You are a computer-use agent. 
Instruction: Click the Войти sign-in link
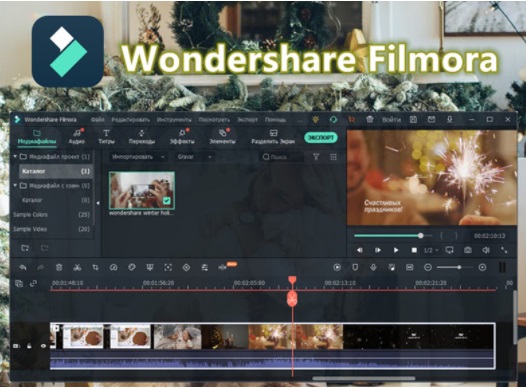click(391, 120)
